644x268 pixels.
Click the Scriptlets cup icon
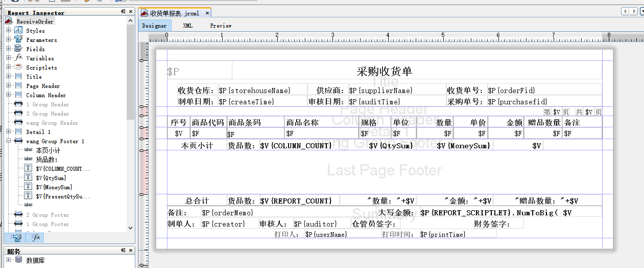pyautogui.click(x=18, y=68)
